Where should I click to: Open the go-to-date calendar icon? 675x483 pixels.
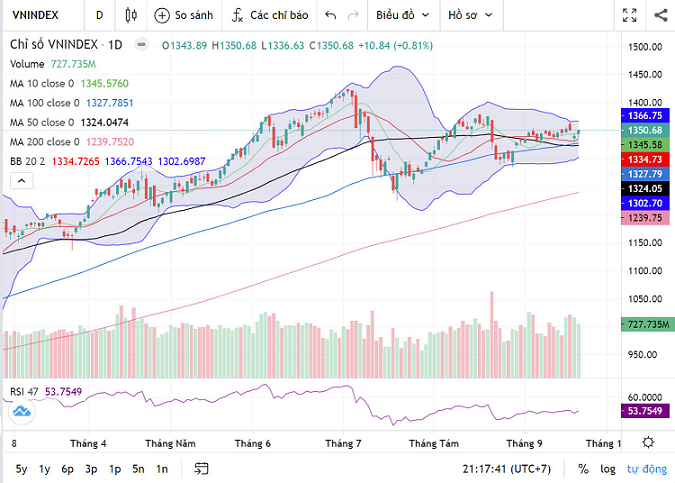click(202, 468)
